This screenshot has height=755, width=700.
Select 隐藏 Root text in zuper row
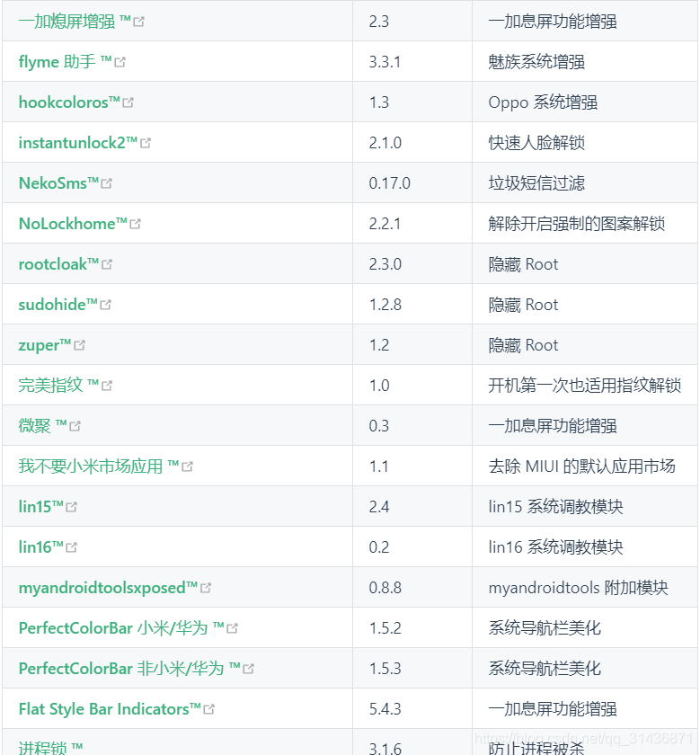(x=523, y=345)
